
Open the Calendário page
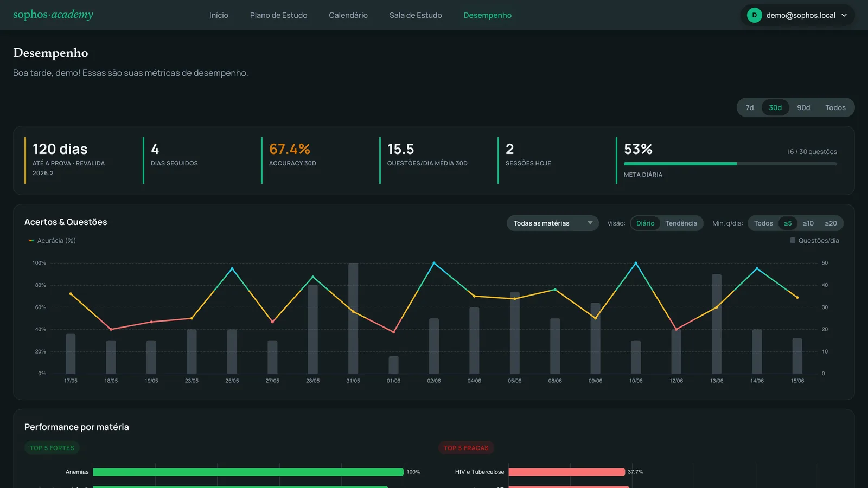tap(348, 15)
